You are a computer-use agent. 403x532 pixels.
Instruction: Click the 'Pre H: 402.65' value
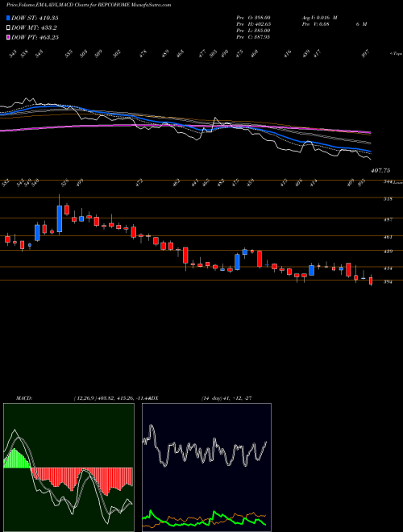click(253, 24)
